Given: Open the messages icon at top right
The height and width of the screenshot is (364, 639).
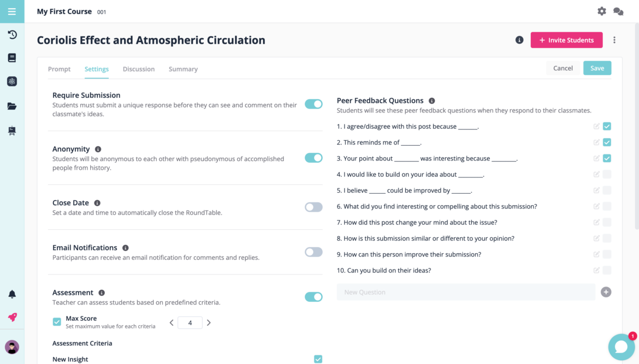Looking at the screenshot, I should [619, 11].
